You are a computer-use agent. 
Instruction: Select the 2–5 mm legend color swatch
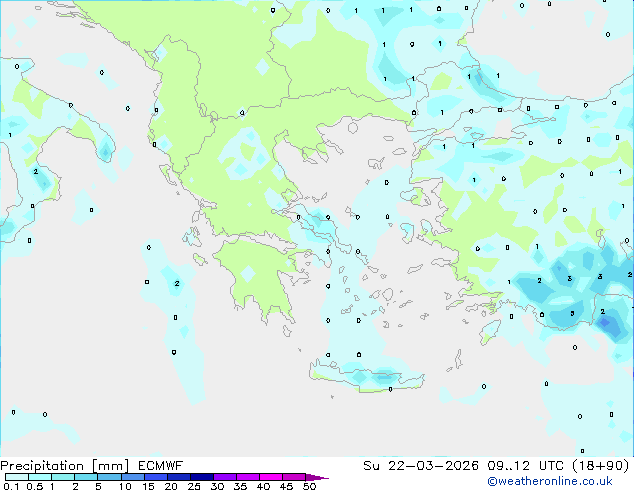(x=86, y=477)
